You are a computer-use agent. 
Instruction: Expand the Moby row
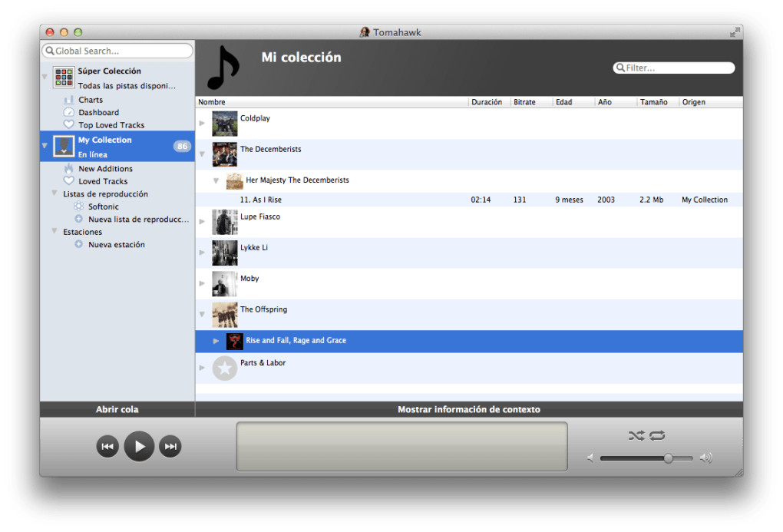(x=202, y=283)
